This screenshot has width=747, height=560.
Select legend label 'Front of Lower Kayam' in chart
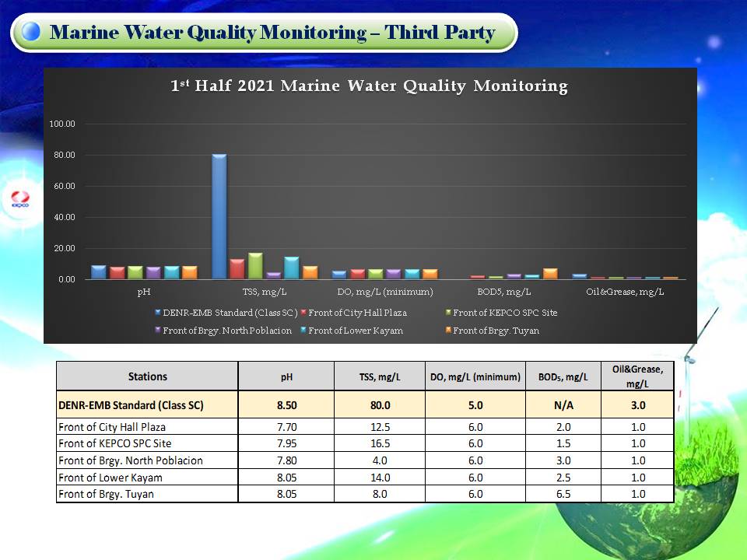tap(356, 331)
